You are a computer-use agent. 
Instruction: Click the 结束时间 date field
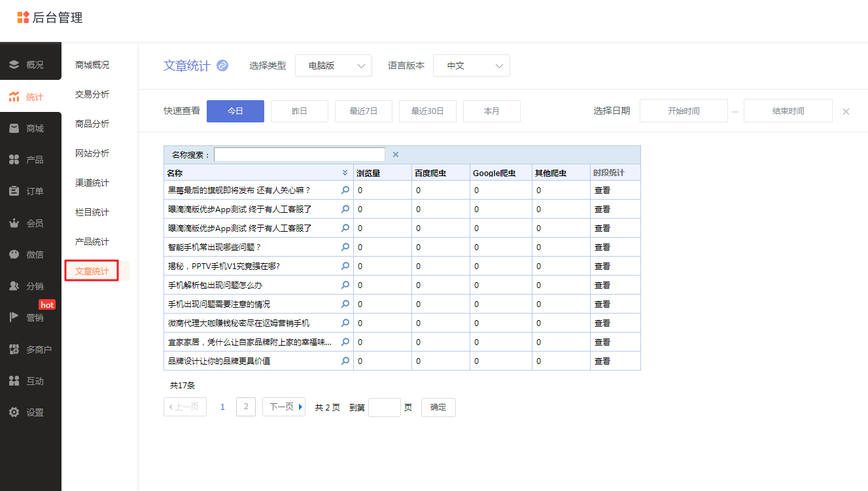coord(788,111)
